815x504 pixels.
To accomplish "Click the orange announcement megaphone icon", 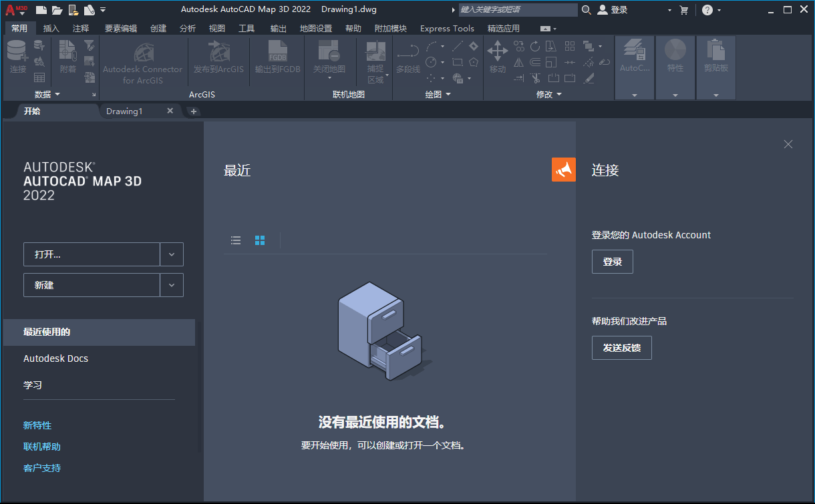I will pyautogui.click(x=564, y=170).
